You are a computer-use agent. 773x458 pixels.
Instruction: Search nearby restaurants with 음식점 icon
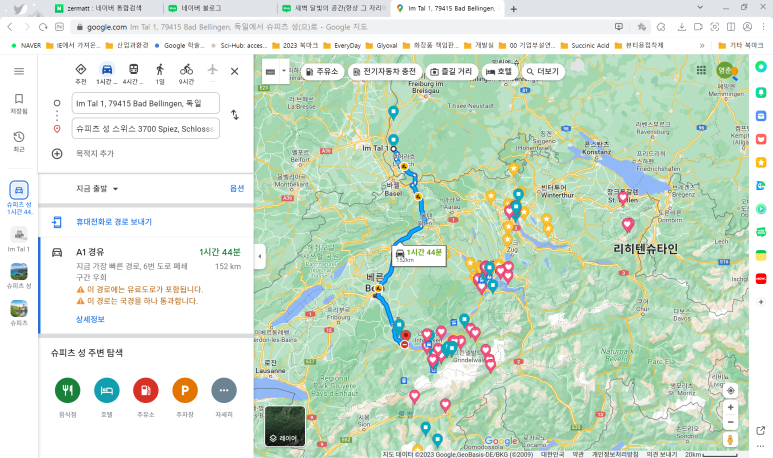[x=68, y=390]
